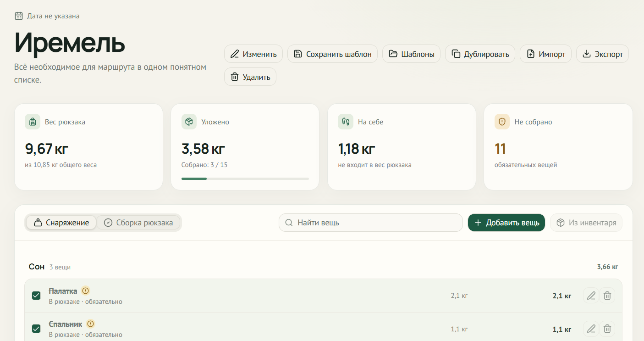
Task: Switch to the Сборка рюкзака tab
Action: [138, 223]
